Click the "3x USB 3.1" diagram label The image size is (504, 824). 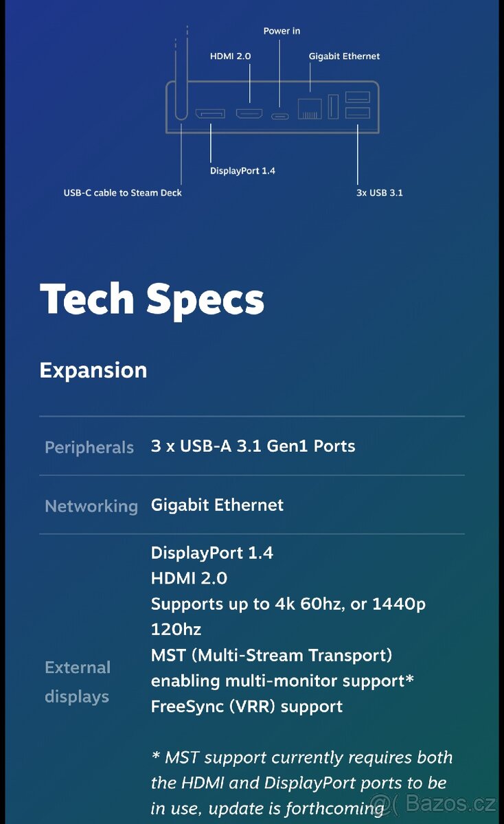pos(380,193)
